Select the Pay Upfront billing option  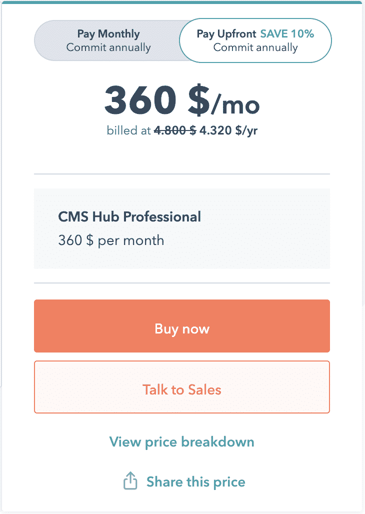click(255, 41)
